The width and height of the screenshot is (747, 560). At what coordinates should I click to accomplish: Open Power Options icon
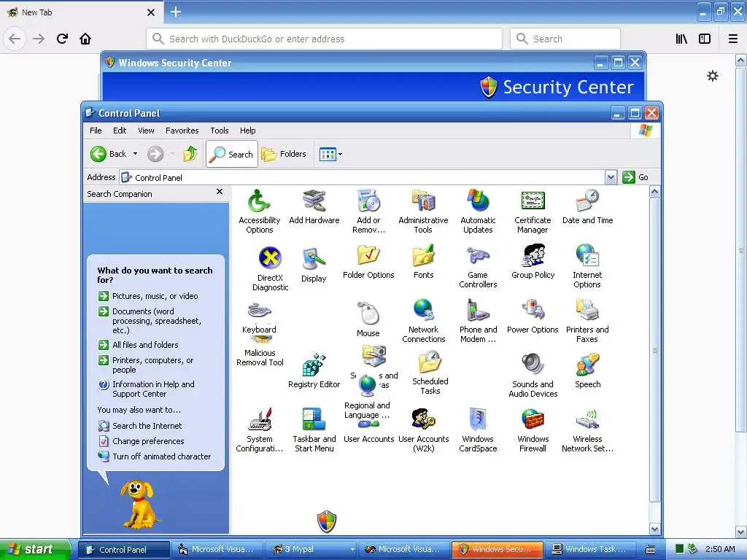tap(533, 316)
